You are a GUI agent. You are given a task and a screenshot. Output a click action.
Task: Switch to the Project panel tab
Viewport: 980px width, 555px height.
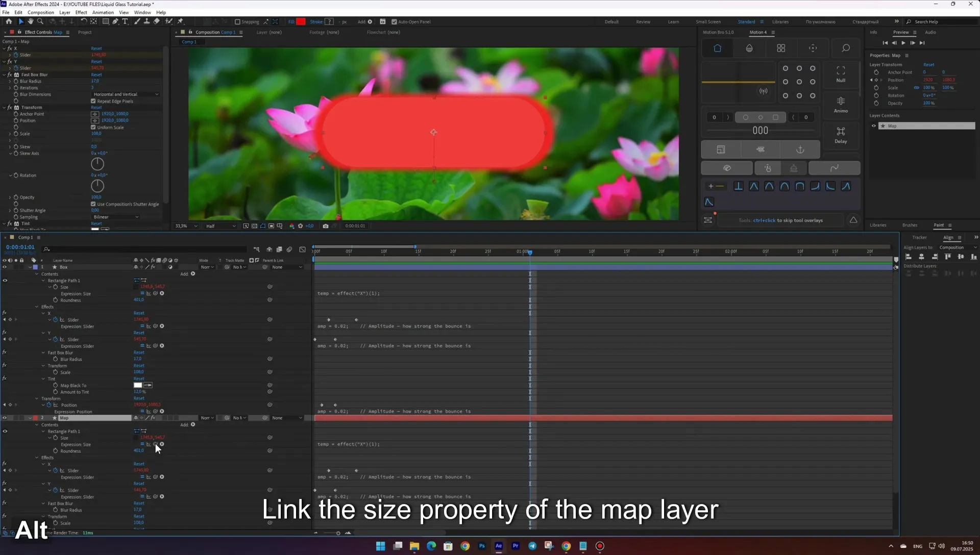[85, 32]
